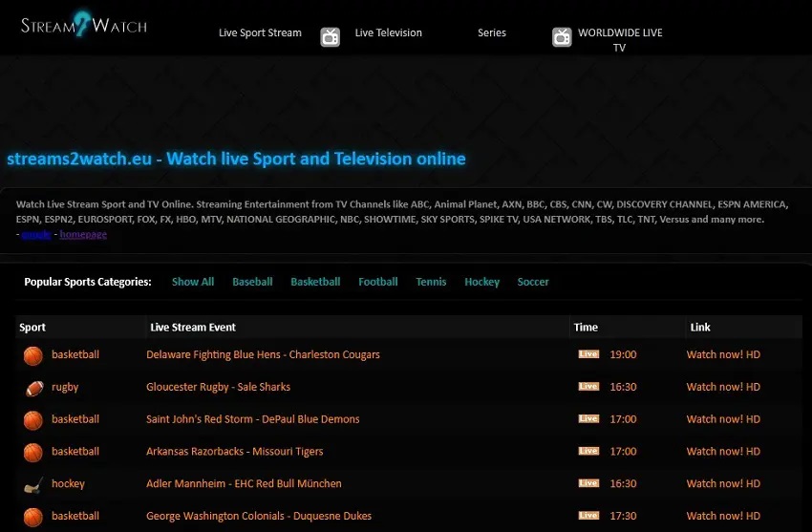
Task: Click basketball label in Arkansas Razorbacks row
Action: [75, 451]
